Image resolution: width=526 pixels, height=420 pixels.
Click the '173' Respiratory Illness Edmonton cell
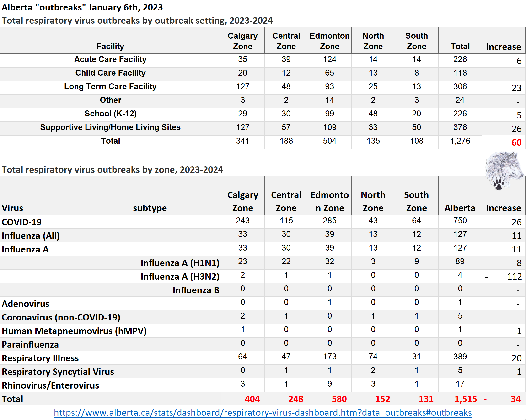pos(330,357)
